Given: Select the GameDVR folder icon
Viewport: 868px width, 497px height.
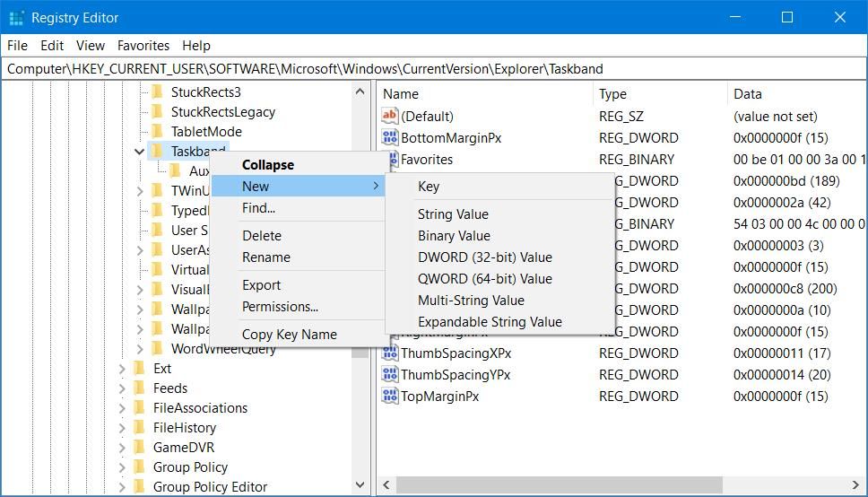Looking at the screenshot, I should click(139, 447).
